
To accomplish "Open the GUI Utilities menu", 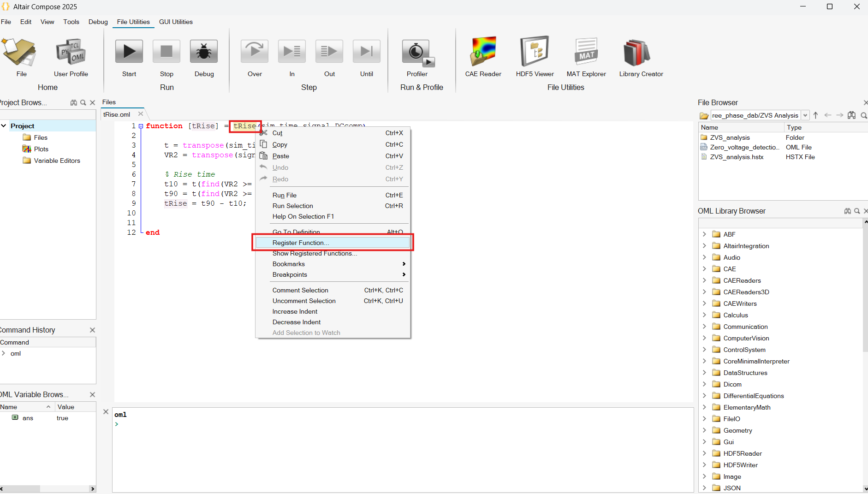I will click(x=176, y=22).
